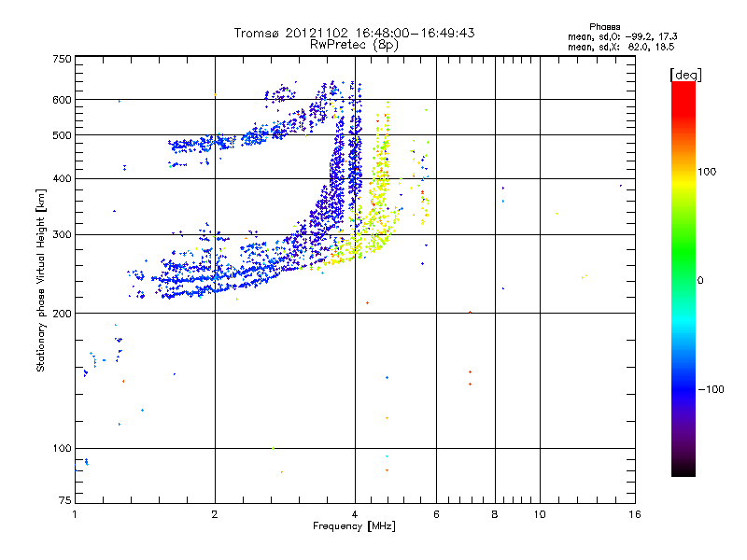Click the y-axis tick label '750'
The image size is (747, 560).
click(63, 59)
